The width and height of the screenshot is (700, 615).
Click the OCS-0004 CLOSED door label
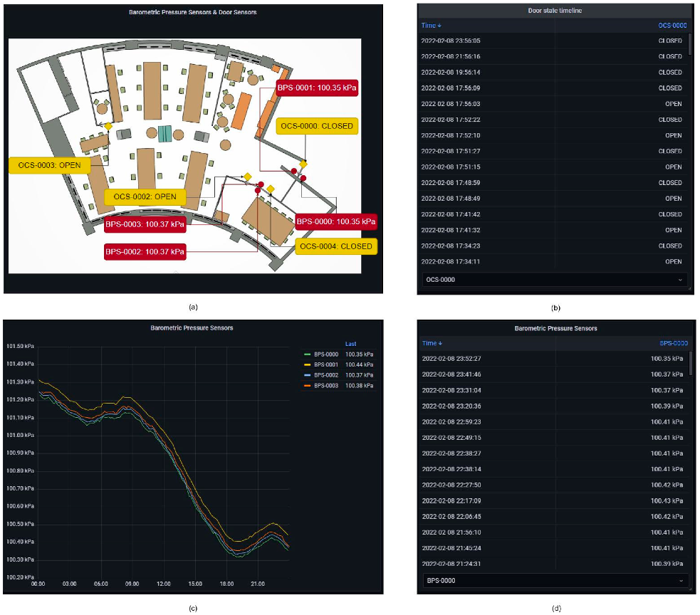click(x=335, y=246)
